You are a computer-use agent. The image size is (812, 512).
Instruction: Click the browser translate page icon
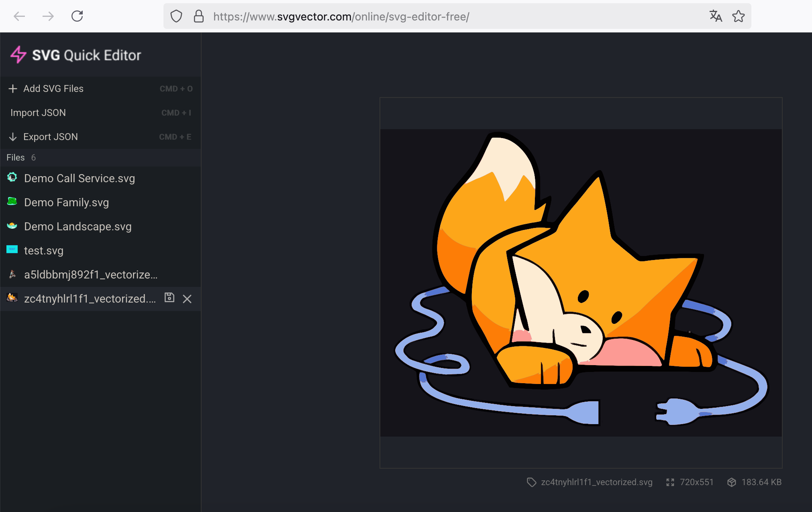click(716, 16)
